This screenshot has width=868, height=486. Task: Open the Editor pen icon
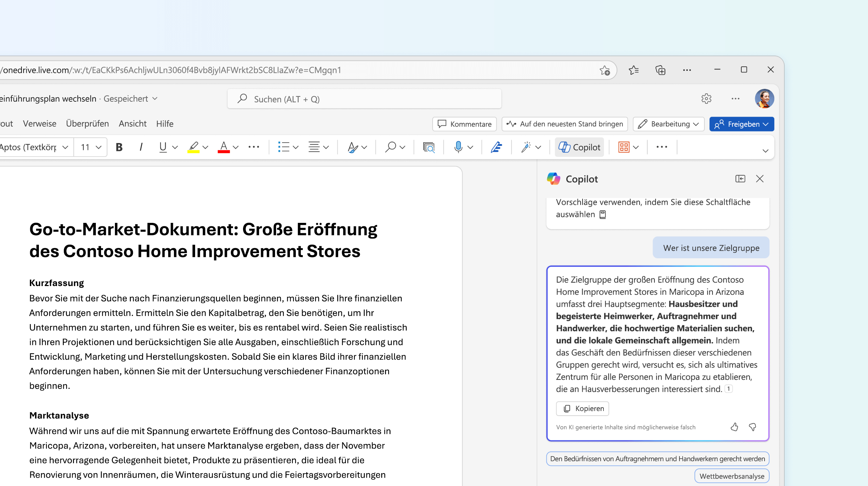point(496,147)
